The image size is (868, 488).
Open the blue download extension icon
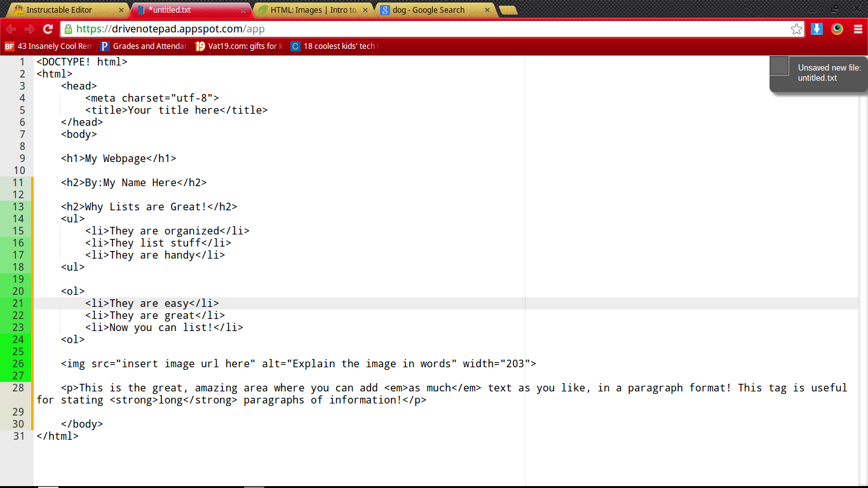point(817,29)
